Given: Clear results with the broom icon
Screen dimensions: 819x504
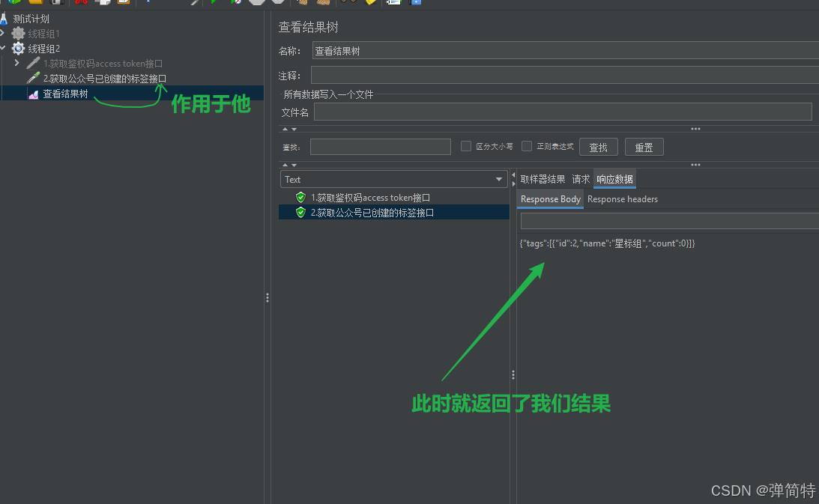Looking at the screenshot, I should pyautogui.click(x=302, y=4).
